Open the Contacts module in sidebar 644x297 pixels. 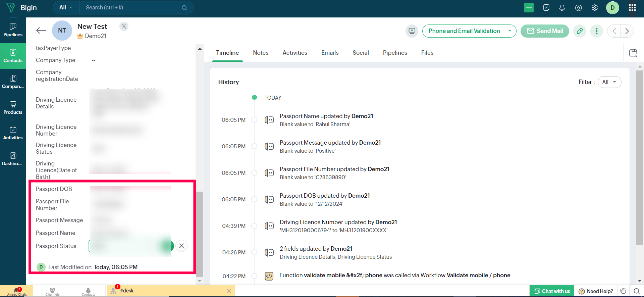[13, 56]
